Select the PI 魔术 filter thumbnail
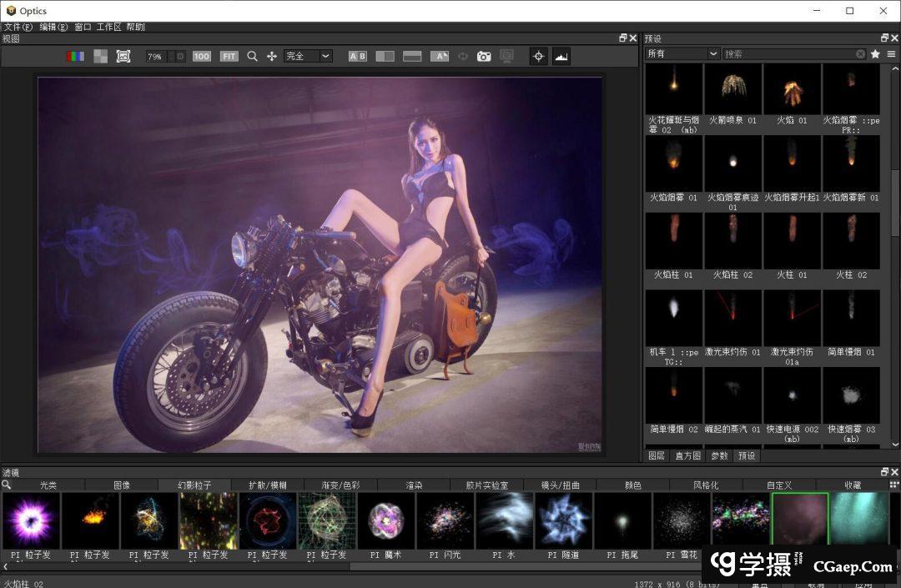This screenshot has height=588, width=901. click(386, 520)
